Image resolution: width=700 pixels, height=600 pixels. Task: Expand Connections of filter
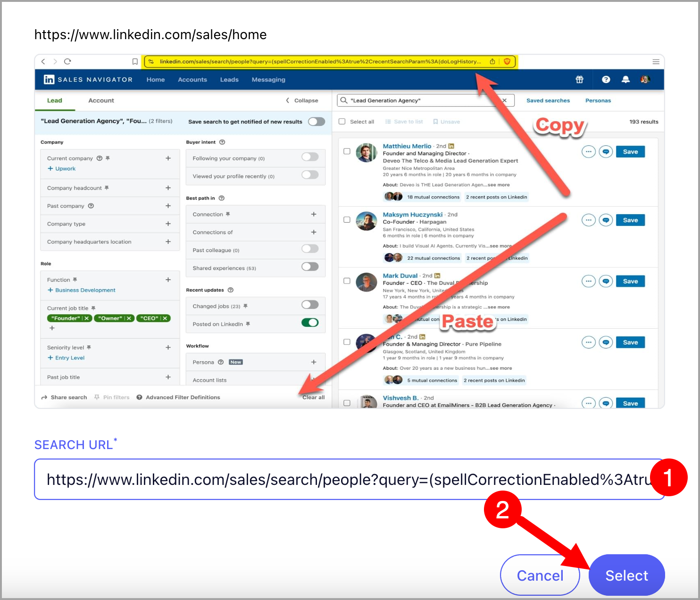[x=314, y=232]
